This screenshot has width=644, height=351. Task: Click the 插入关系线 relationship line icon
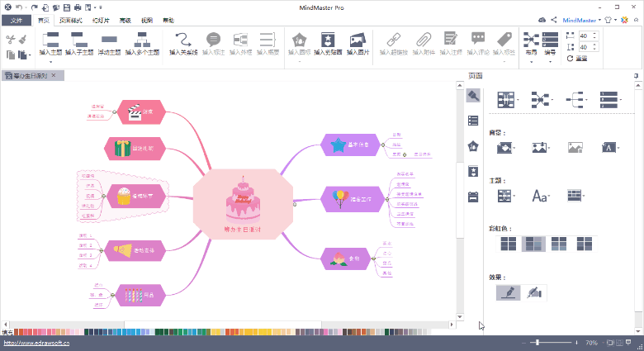(184, 39)
